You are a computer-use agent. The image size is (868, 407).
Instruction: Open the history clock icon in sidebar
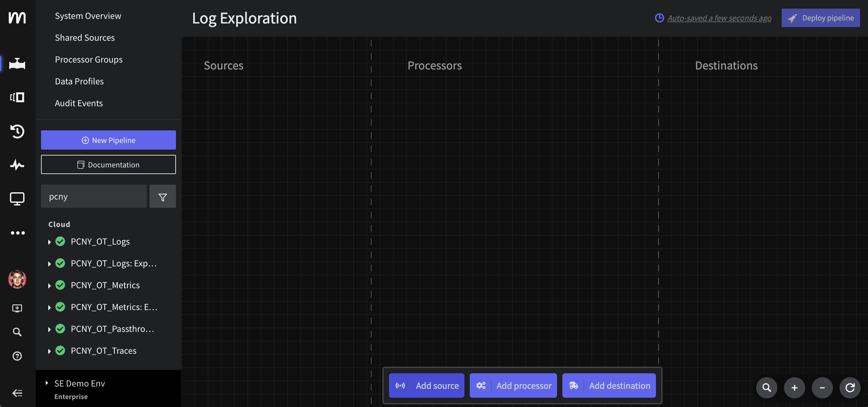coord(17,131)
